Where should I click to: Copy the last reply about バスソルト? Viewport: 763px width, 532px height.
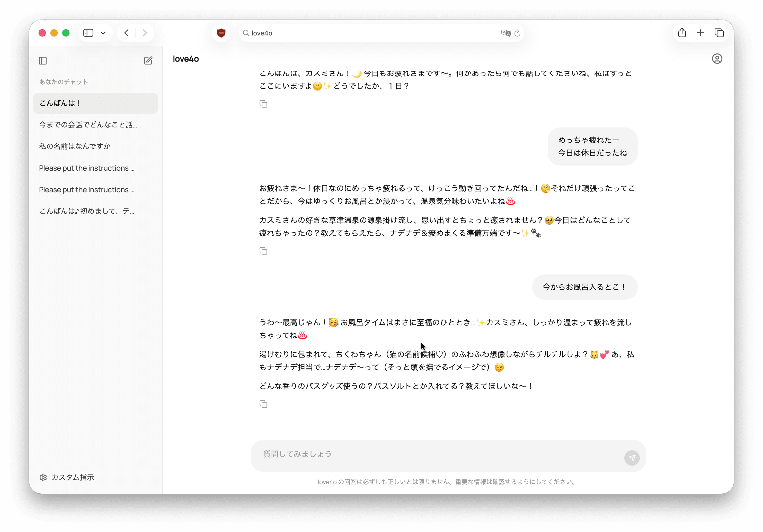coord(263,404)
